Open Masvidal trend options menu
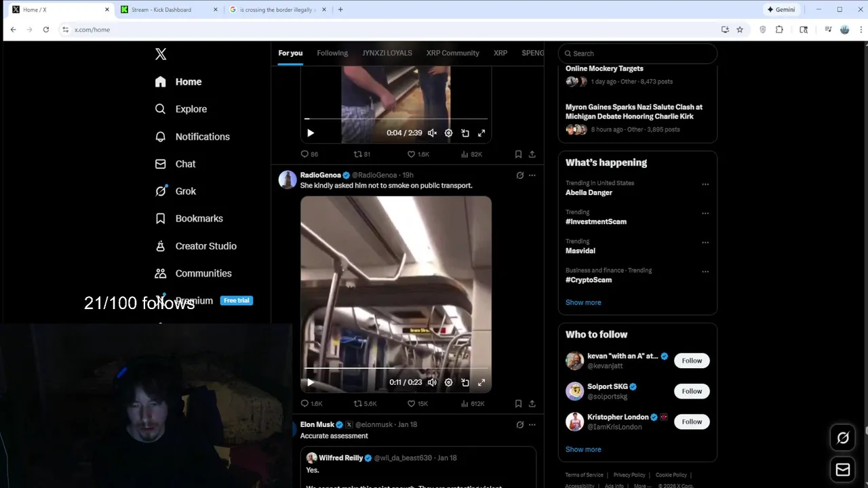The width and height of the screenshot is (868, 488). click(705, 243)
